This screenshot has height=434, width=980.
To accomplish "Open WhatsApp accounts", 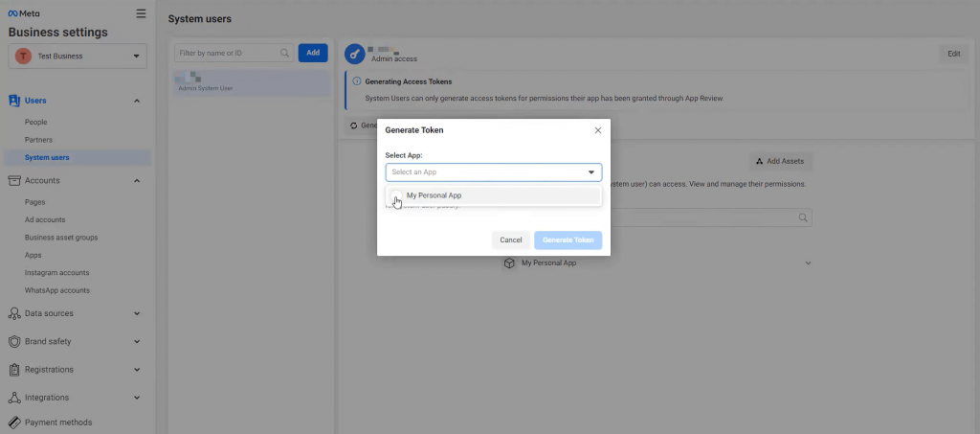I will click(x=56, y=290).
